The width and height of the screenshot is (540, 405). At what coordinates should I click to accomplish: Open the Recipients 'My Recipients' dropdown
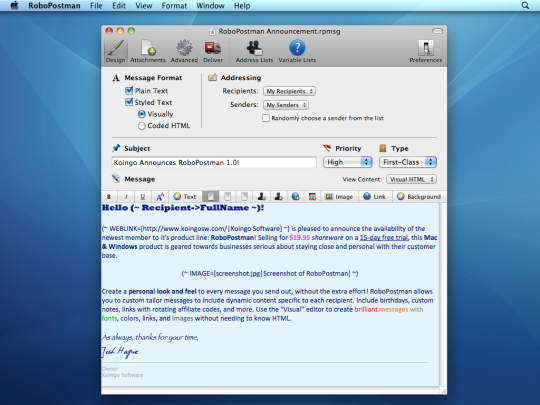click(289, 91)
